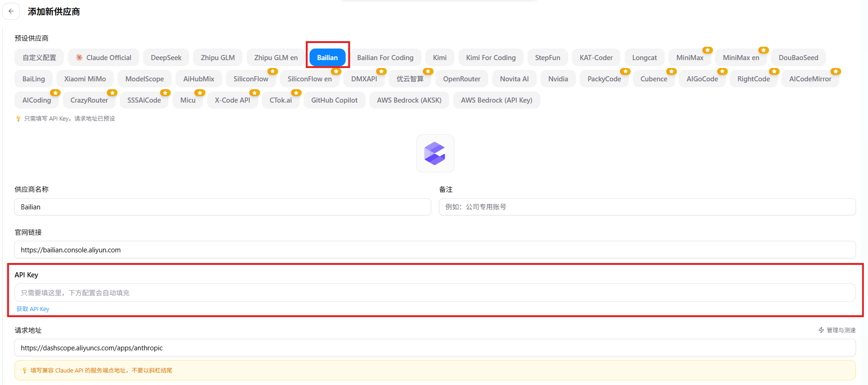
Task: Select the X-Code API preset
Action: [232, 100]
